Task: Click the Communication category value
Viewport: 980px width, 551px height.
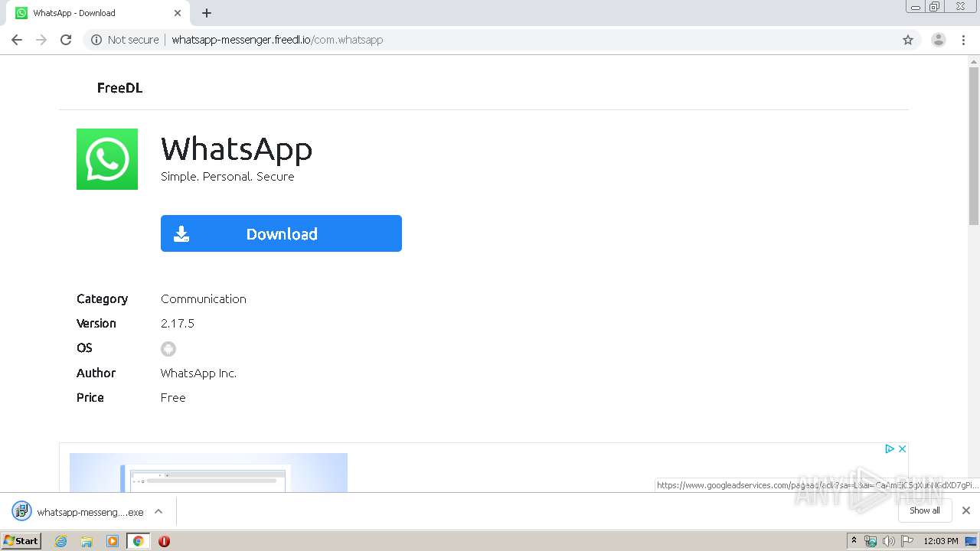Action: [x=204, y=299]
